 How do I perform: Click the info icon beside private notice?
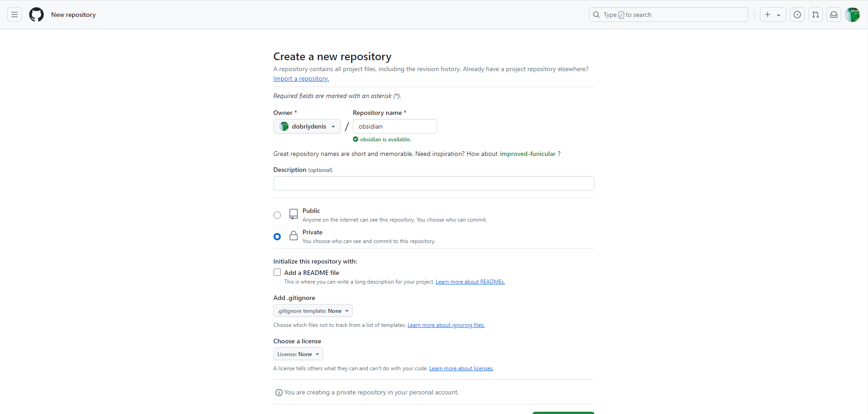point(279,393)
